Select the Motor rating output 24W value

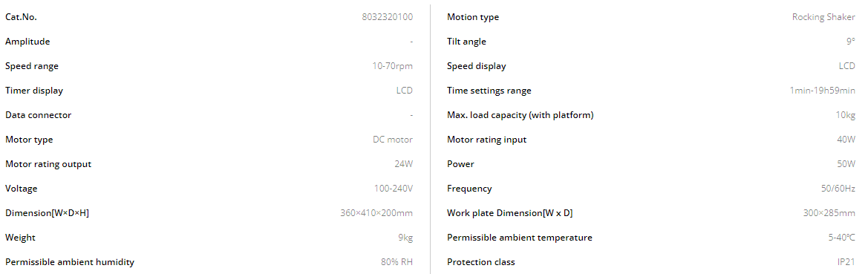(403, 164)
